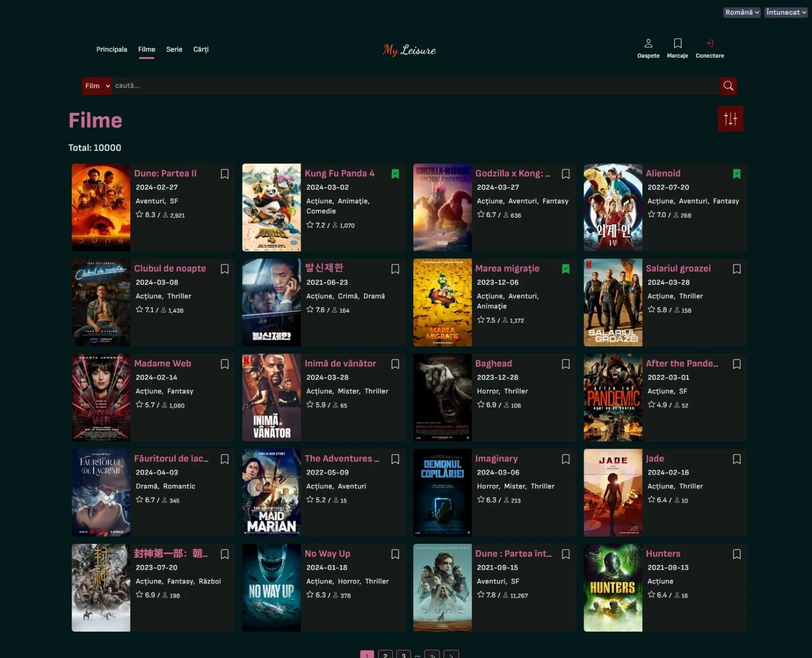The height and width of the screenshot is (658, 812).
Task: Bookmark the Godzilla x Kong movie
Action: [x=566, y=174]
